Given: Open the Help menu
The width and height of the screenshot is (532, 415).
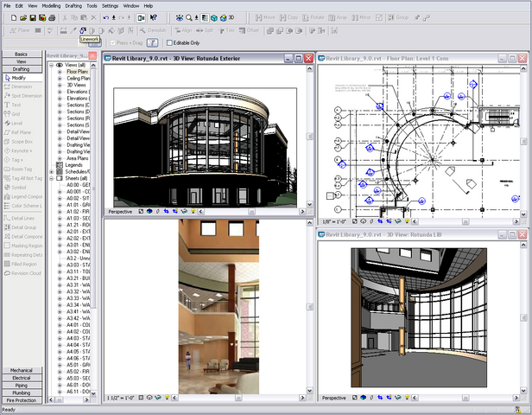Looking at the screenshot, I should (149, 6).
